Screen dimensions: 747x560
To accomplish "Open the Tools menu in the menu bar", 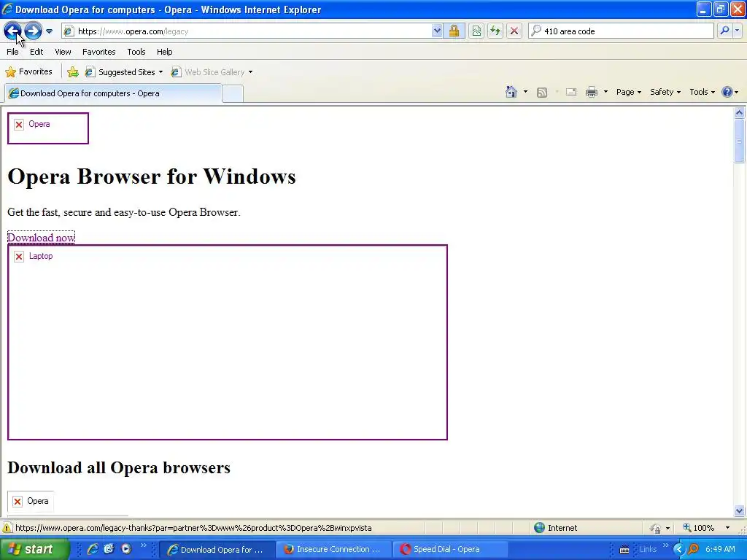I will coord(136,52).
